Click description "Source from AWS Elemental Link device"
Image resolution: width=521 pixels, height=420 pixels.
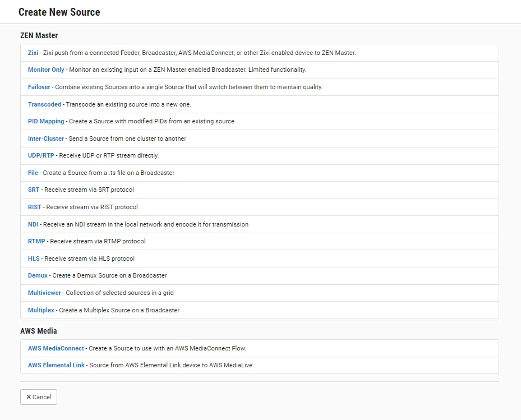[x=136, y=365]
